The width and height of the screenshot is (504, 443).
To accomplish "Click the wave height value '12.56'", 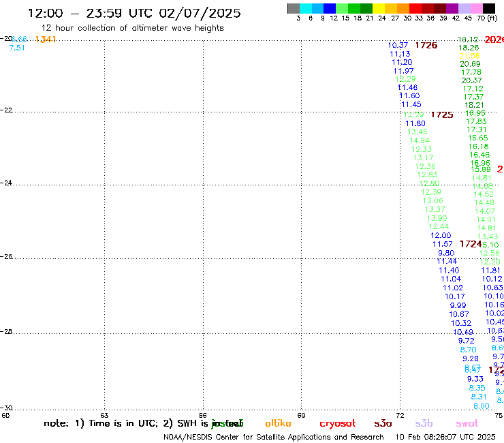I will (490, 253).
